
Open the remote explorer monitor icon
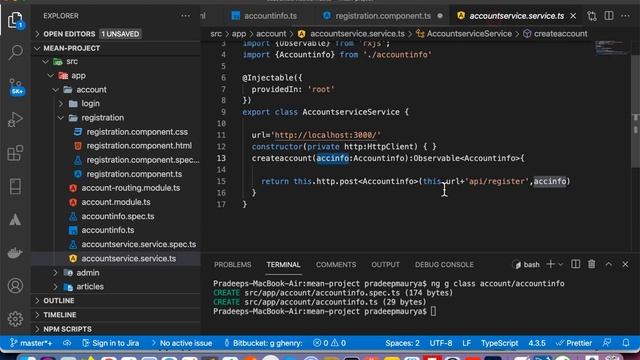pos(15,186)
